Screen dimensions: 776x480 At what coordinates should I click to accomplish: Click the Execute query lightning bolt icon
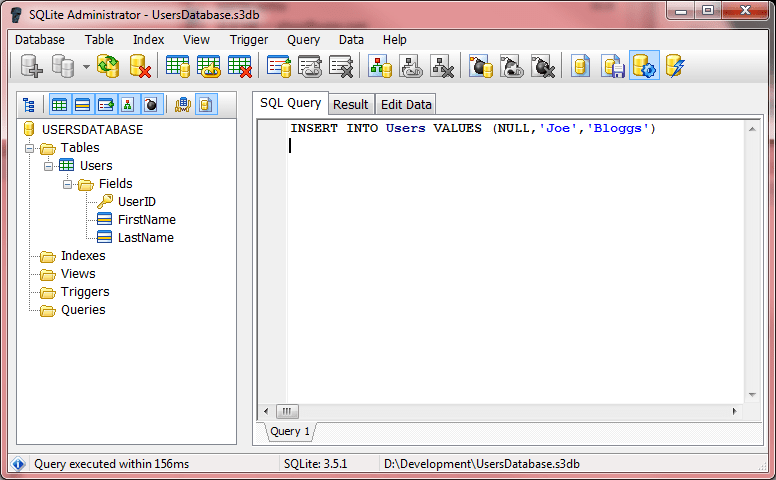pyautogui.click(x=675, y=66)
